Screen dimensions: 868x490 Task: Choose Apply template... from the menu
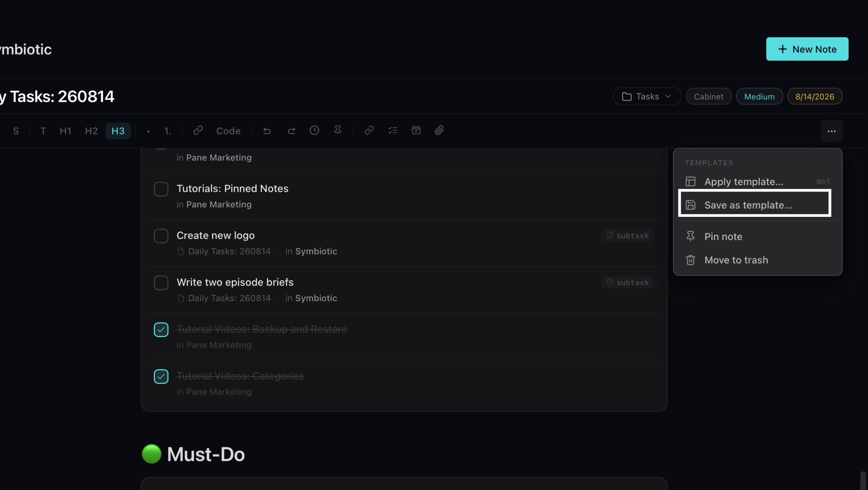point(758,182)
